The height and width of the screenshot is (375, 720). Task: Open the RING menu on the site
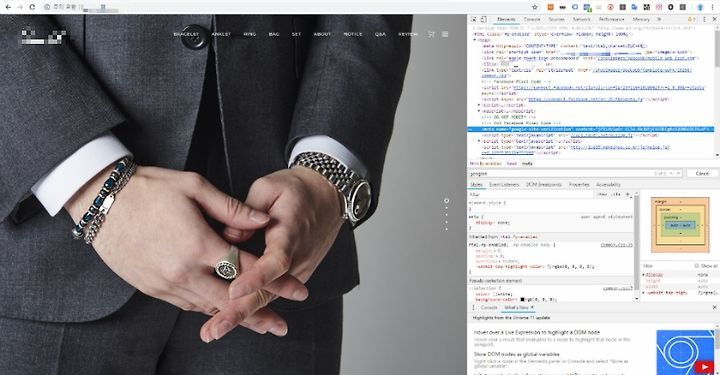[250, 34]
